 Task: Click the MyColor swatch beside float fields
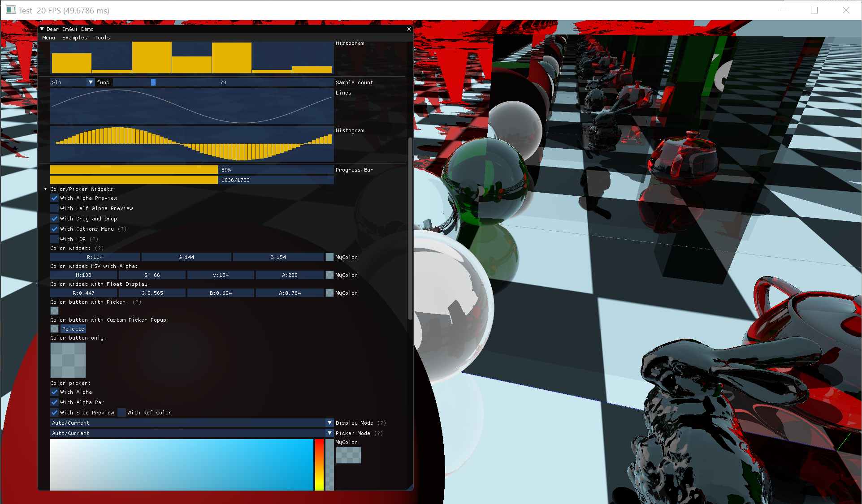click(x=329, y=293)
